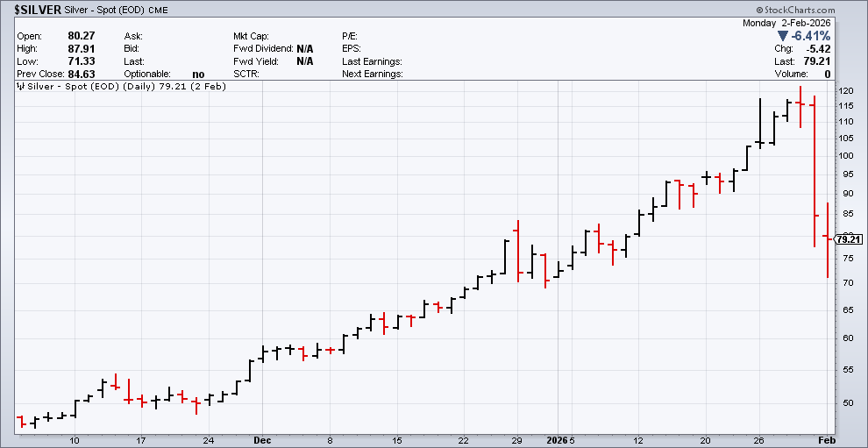This screenshot has width=868, height=448.
Task: Click the OHLC bar icon in chart legend
Action: coord(20,87)
